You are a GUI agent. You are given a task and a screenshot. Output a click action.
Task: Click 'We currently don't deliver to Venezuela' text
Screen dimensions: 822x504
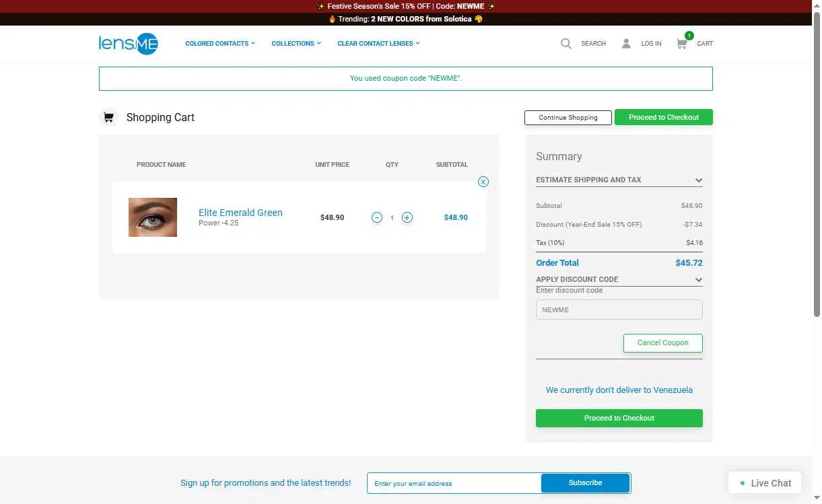pyautogui.click(x=619, y=390)
